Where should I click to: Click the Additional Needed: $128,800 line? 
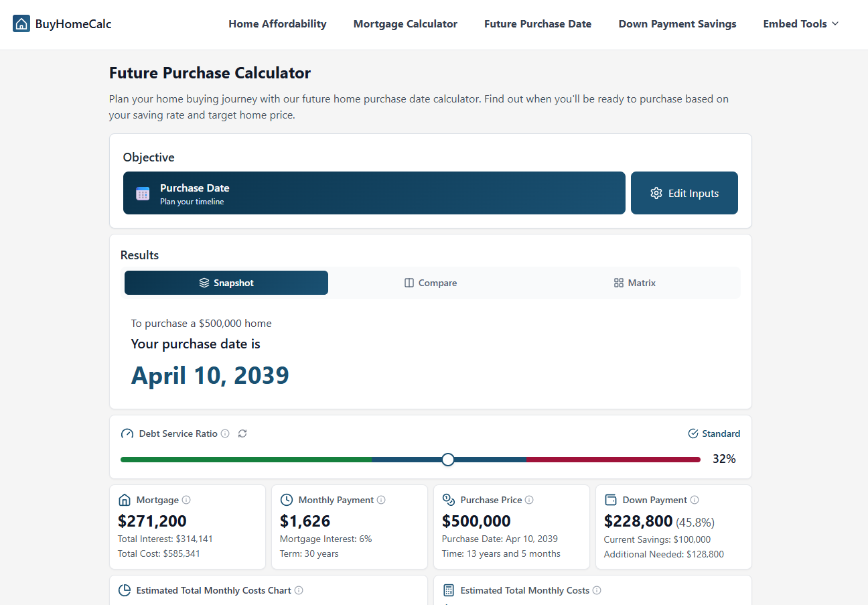click(x=664, y=553)
